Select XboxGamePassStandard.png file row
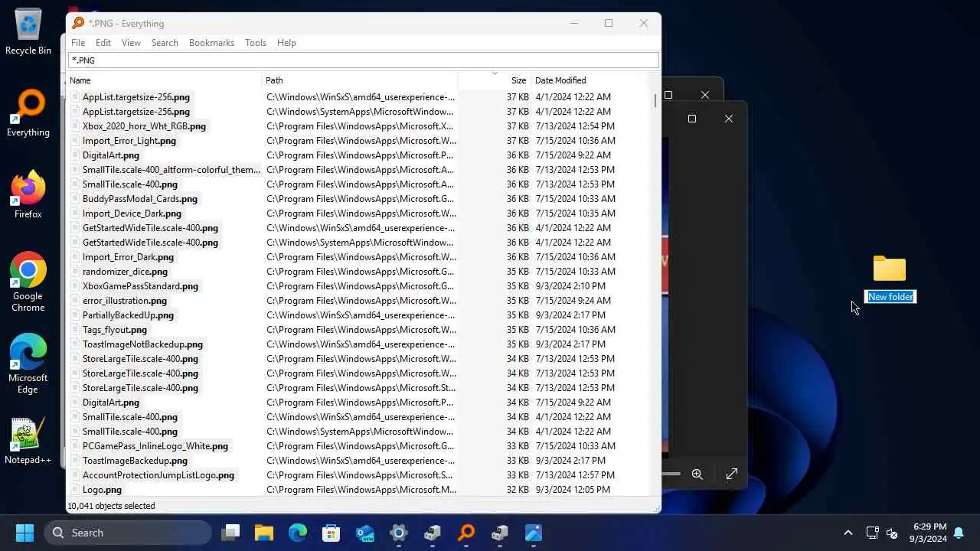This screenshot has width=980, height=551. click(x=140, y=286)
